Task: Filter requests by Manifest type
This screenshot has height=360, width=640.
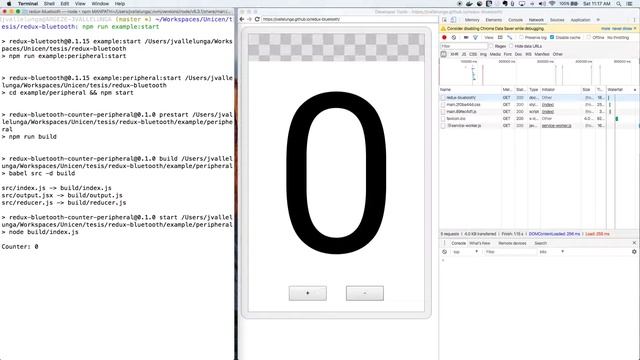Action: (x=542, y=54)
